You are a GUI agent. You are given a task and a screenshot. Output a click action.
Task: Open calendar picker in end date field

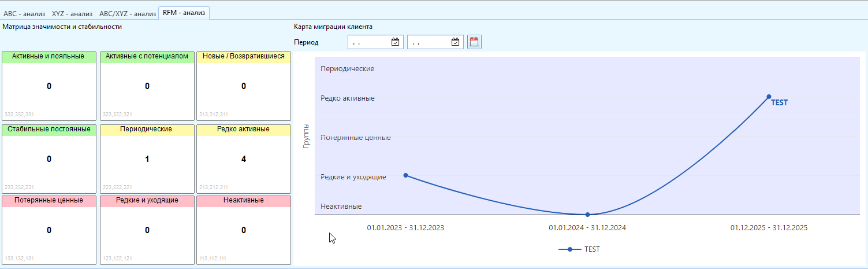(455, 42)
